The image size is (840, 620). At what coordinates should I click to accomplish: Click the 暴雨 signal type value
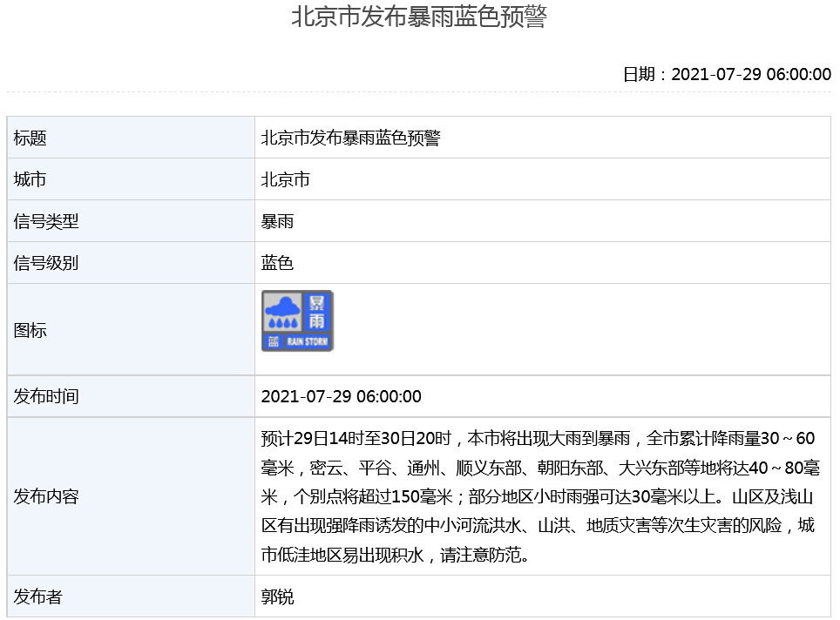278,221
